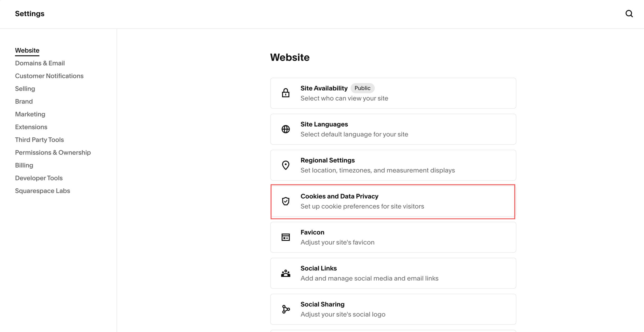Open Regional Settings title
Image resolution: width=644 pixels, height=332 pixels.
[328, 160]
